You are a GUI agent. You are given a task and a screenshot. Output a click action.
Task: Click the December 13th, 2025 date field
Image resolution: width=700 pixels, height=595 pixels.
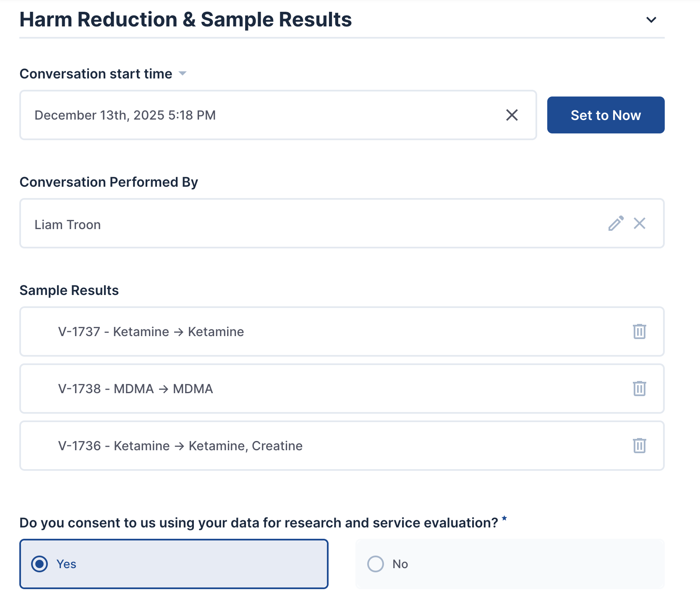(252, 115)
